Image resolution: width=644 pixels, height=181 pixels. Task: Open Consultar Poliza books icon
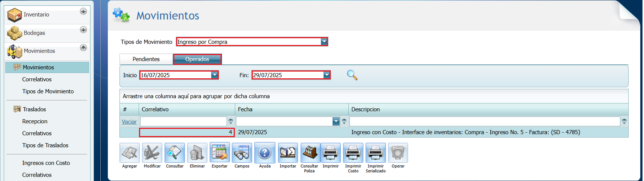click(310, 153)
